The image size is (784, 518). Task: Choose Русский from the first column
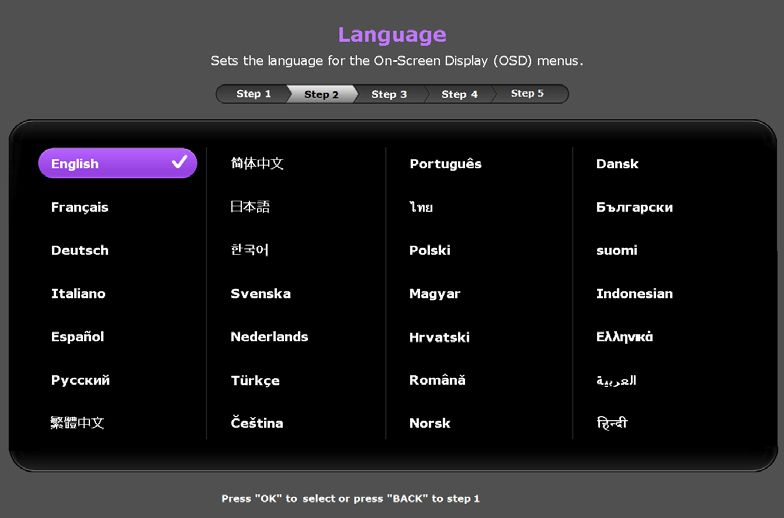[80, 380]
